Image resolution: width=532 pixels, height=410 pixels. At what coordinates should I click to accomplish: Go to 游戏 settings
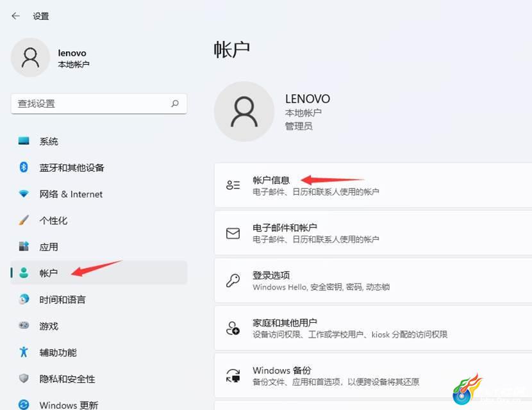click(99, 325)
